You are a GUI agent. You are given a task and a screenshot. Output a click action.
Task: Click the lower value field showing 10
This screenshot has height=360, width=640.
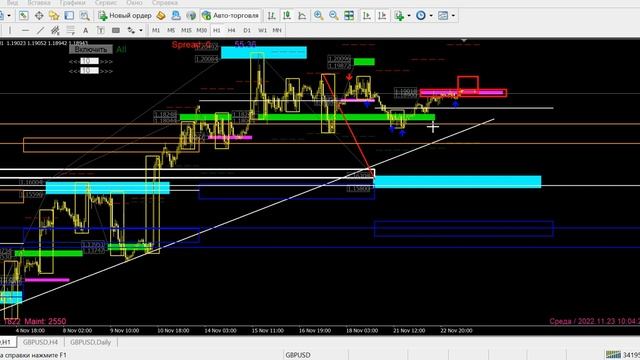[x=89, y=71]
